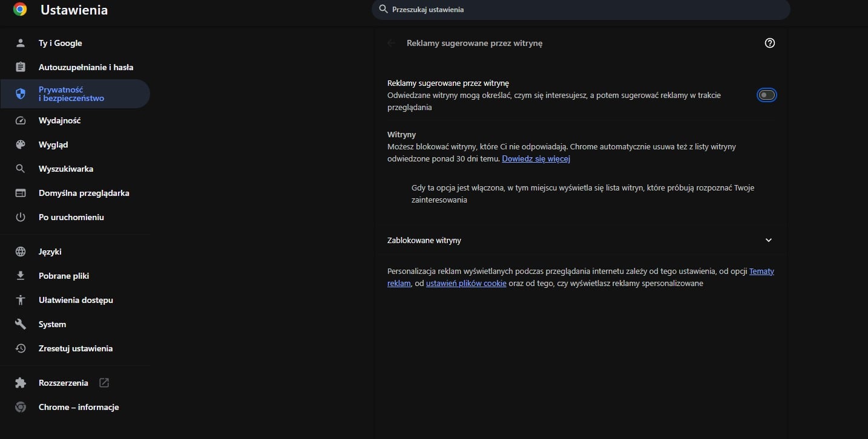Screen dimensions: 868x439
Task: Select Prywatność i bezpieczeństwo in sidebar
Action: (x=75, y=94)
